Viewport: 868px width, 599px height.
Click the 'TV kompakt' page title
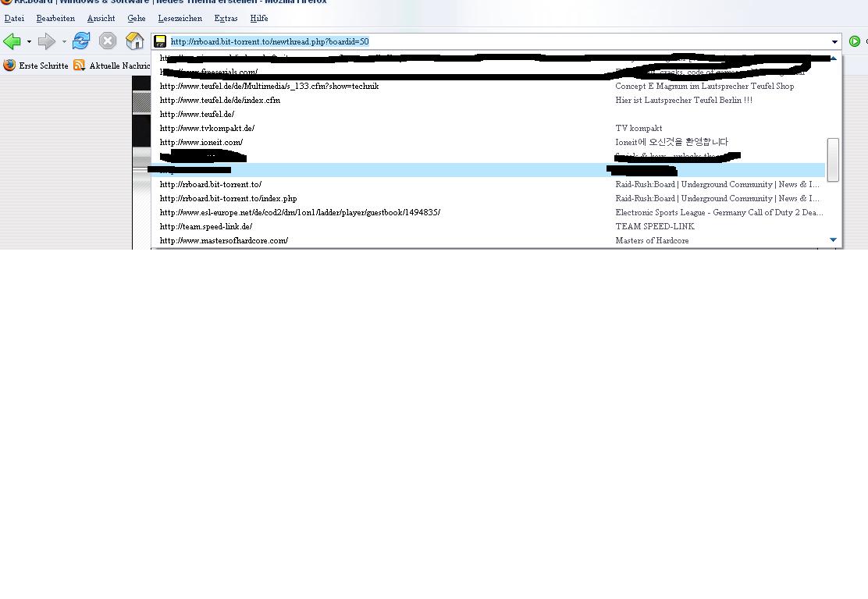tap(639, 129)
